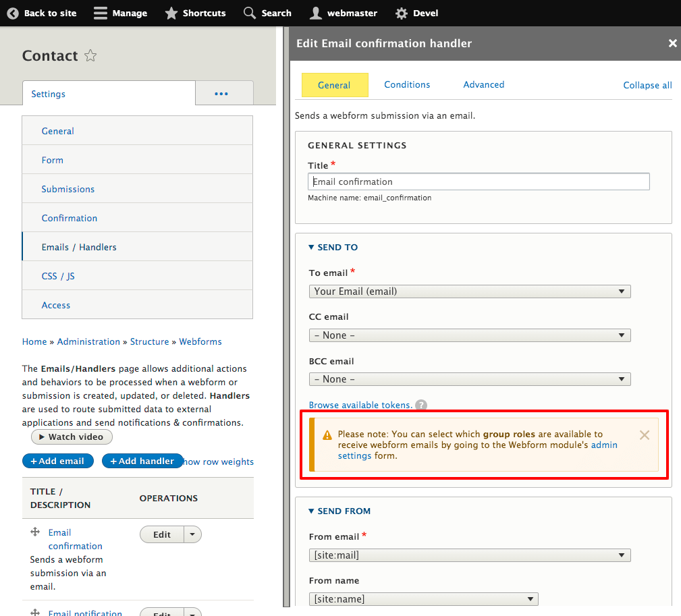Switch to the Conditions tab

tap(407, 84)
